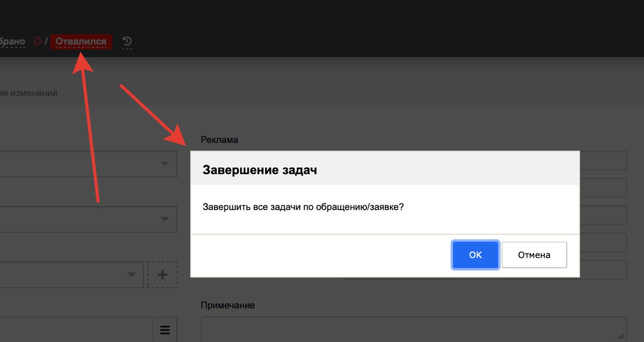Open the dropdown beside the plus button
Viewport: 644px width, 342px height.
[x=131, y=275]
